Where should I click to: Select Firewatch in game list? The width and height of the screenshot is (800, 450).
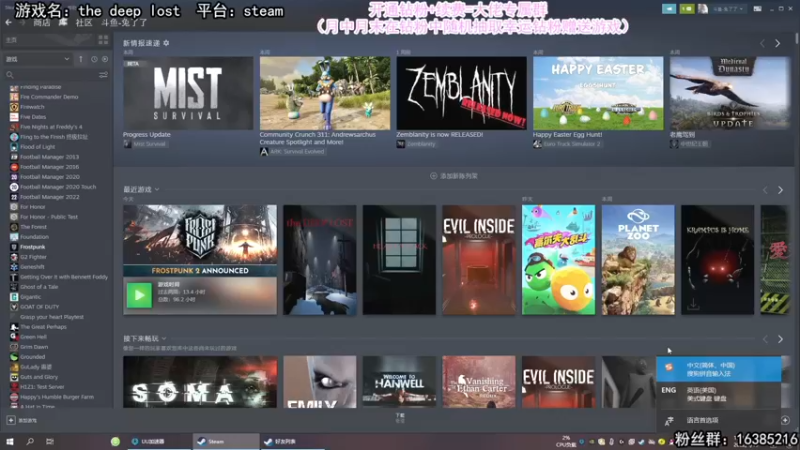point(32,107)
